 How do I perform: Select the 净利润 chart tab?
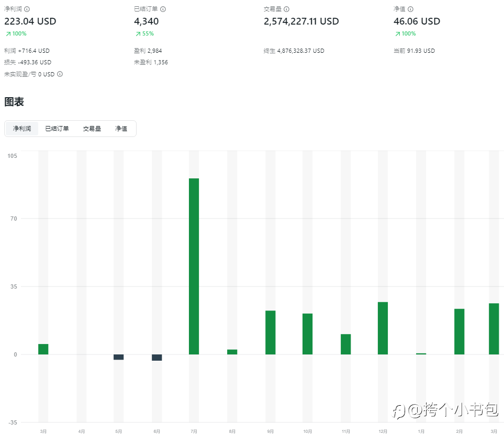point(22,129)
